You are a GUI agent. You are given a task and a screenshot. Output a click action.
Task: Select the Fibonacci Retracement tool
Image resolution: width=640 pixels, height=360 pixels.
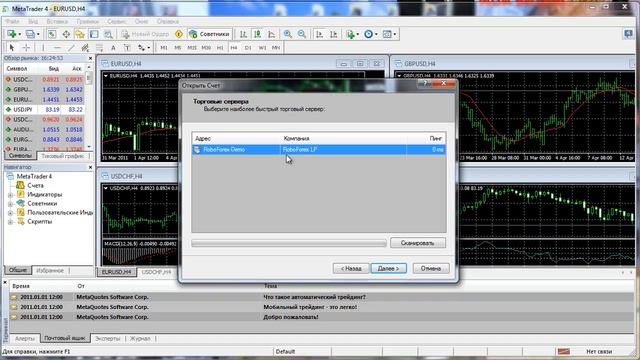click(99, 48)
